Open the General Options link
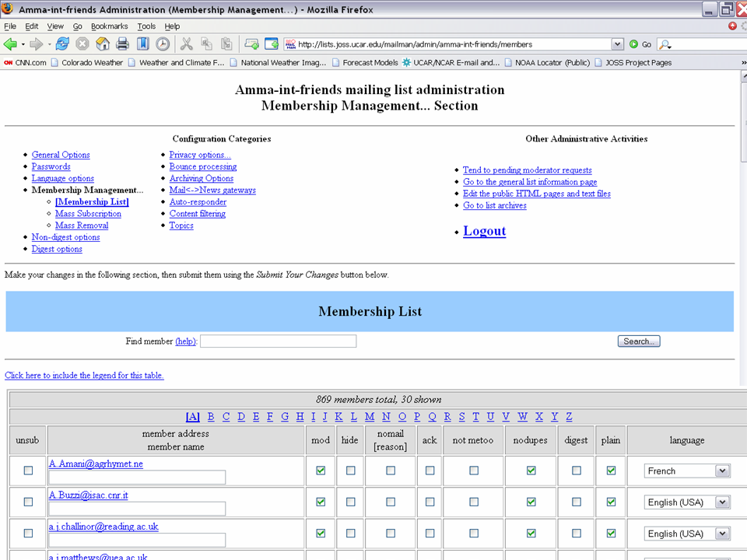 [x=61, y=155]
